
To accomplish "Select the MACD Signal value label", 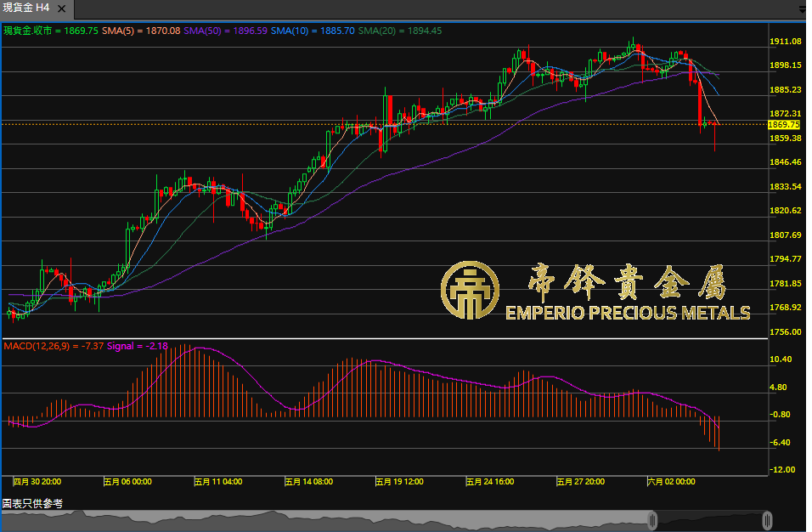I will click(138, 346).
